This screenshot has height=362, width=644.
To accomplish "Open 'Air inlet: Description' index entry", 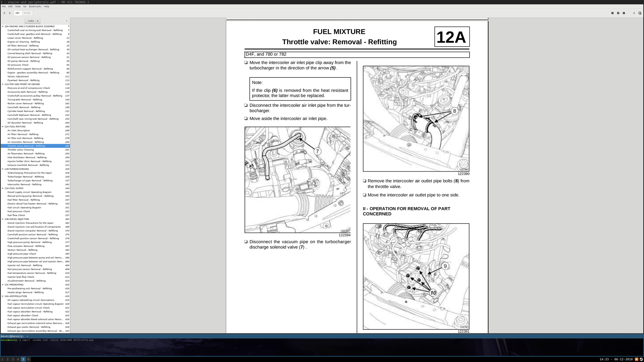I will tap(35, 130).
